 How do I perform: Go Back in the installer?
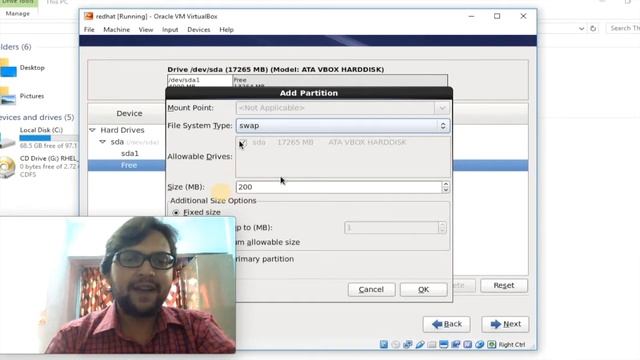447,324
